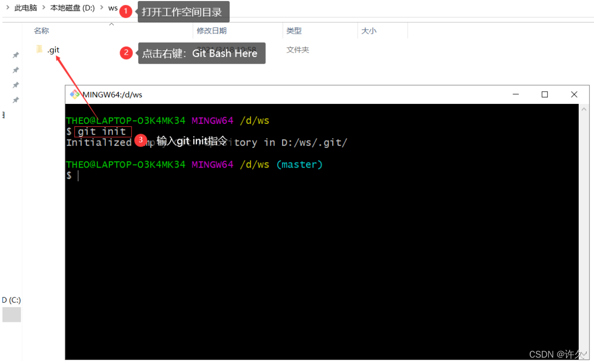
Task: Select the .git folder in Explorer
Action: point(48,49)
